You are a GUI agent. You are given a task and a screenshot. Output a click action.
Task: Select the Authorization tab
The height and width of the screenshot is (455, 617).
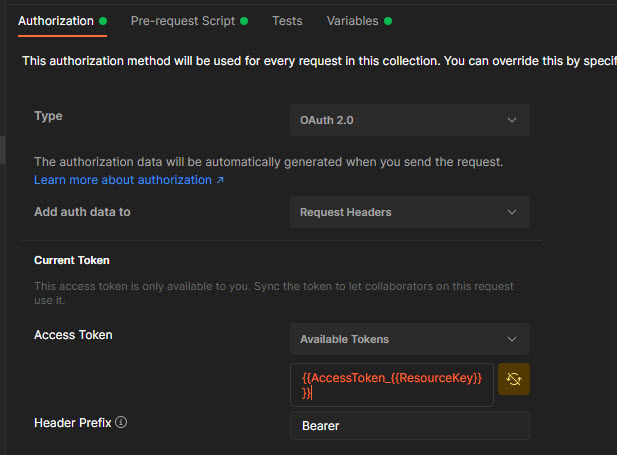tap(55, 21)
